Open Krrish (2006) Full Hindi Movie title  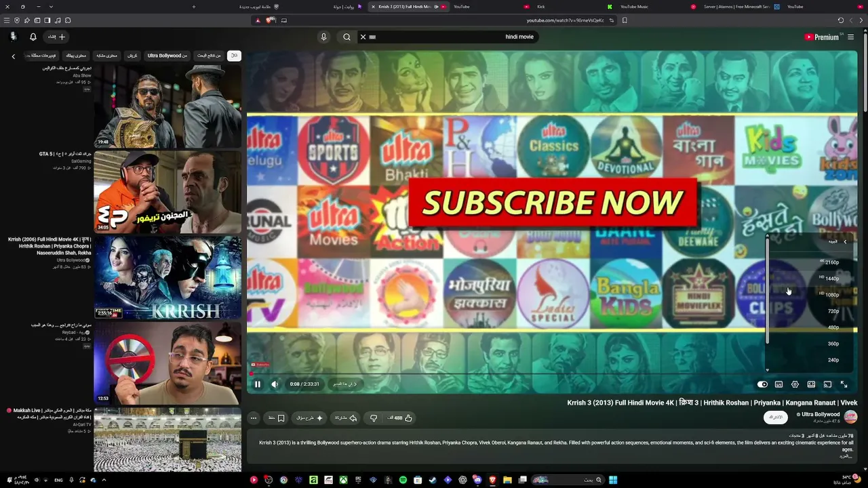pos(50,246)
